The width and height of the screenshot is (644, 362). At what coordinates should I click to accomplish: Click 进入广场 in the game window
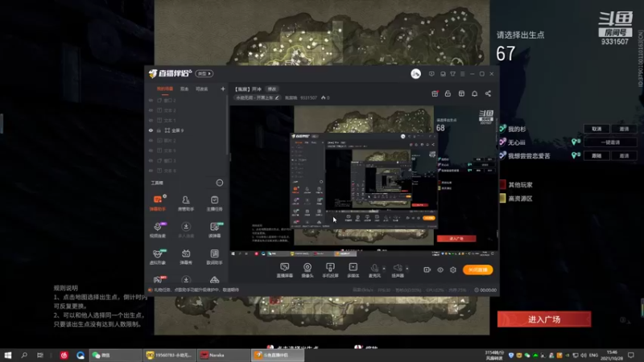pos(544,319)
